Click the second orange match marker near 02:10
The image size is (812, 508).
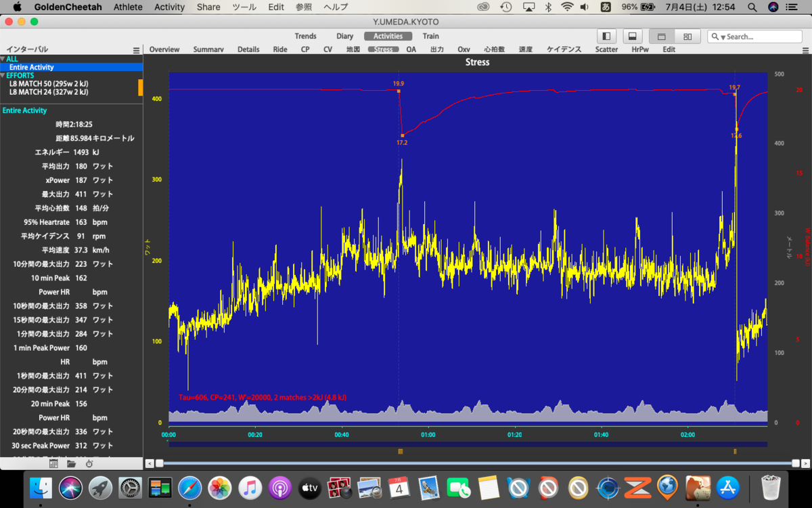tap(735, 451)
